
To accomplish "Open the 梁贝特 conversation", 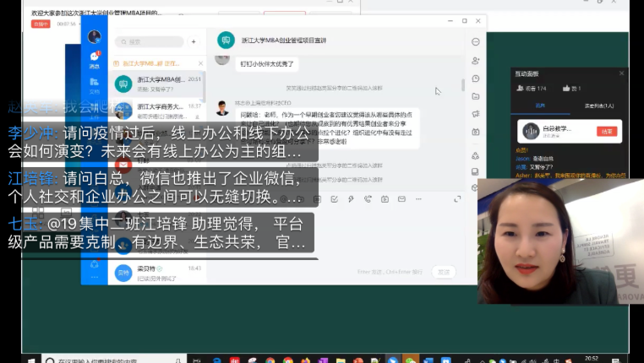I will (157, 273).
